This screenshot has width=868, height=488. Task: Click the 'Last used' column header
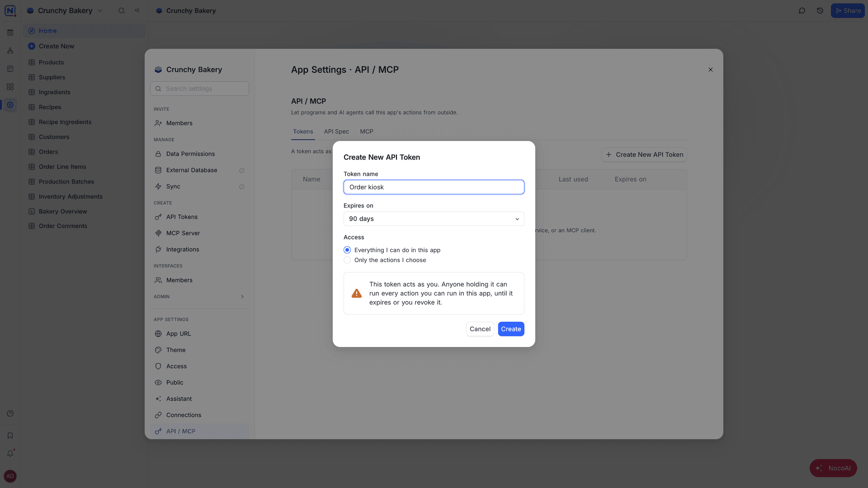coord(573,179)
